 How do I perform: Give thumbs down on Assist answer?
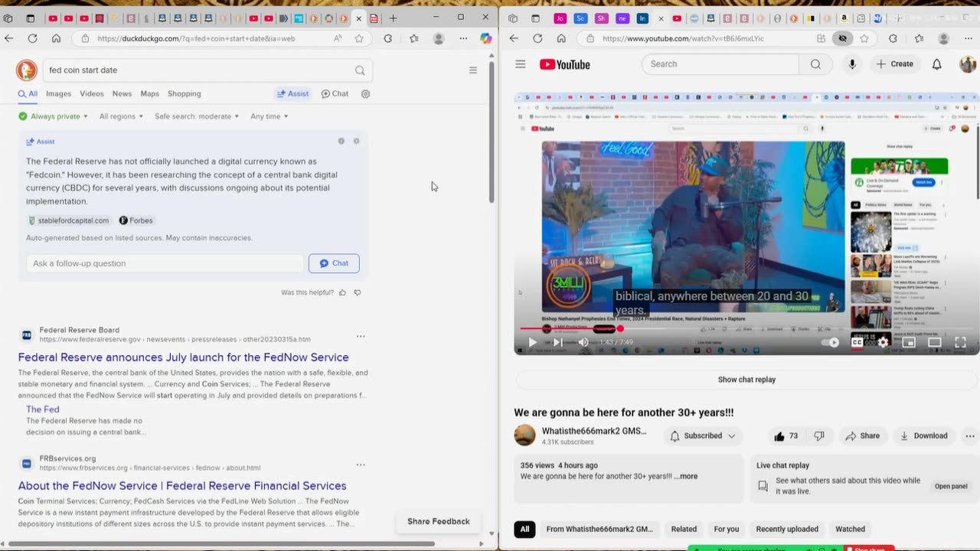point(357,292)
